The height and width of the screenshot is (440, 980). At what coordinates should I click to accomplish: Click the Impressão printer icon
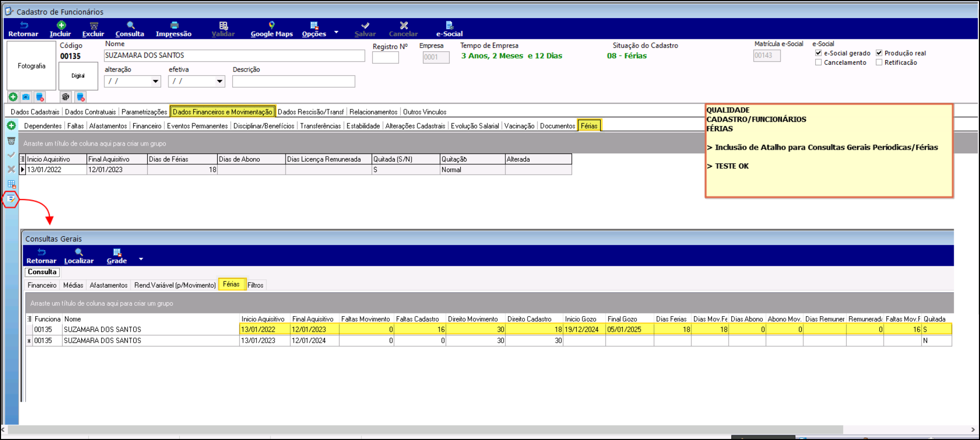[x=175, y=25]
